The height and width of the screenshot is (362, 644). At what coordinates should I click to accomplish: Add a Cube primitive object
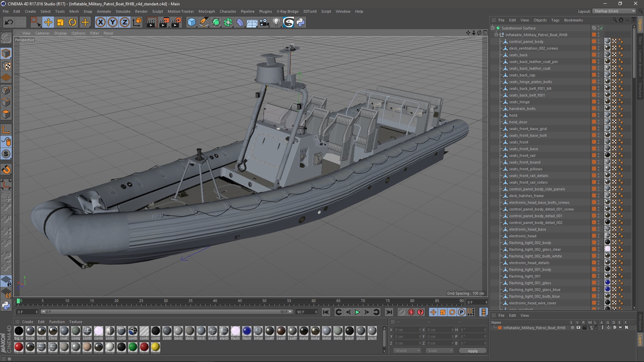(x=192, y=22)
